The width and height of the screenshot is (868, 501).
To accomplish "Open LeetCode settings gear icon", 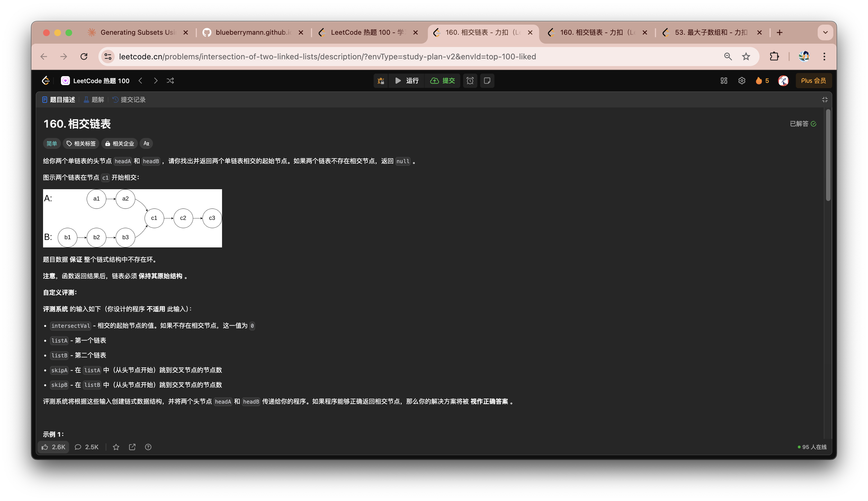I will click(742, 81).
